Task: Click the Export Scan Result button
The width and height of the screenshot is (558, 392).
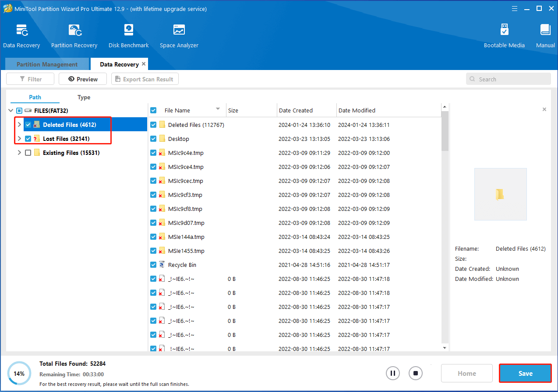Action: coord(145,79)
